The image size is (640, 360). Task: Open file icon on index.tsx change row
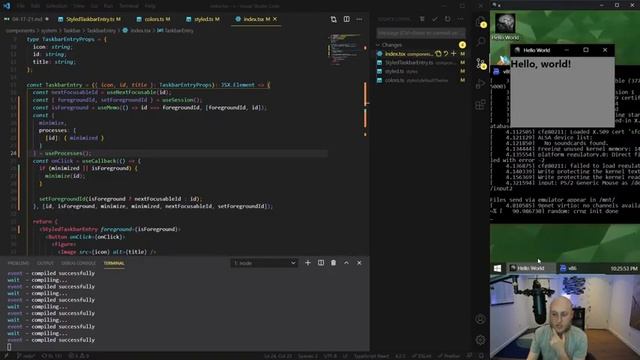(438, 53)
